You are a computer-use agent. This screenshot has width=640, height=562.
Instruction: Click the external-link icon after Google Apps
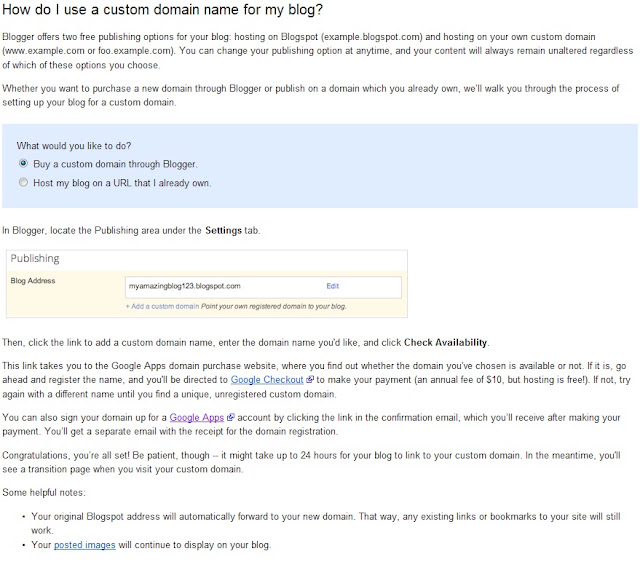(x=231, y=417)
